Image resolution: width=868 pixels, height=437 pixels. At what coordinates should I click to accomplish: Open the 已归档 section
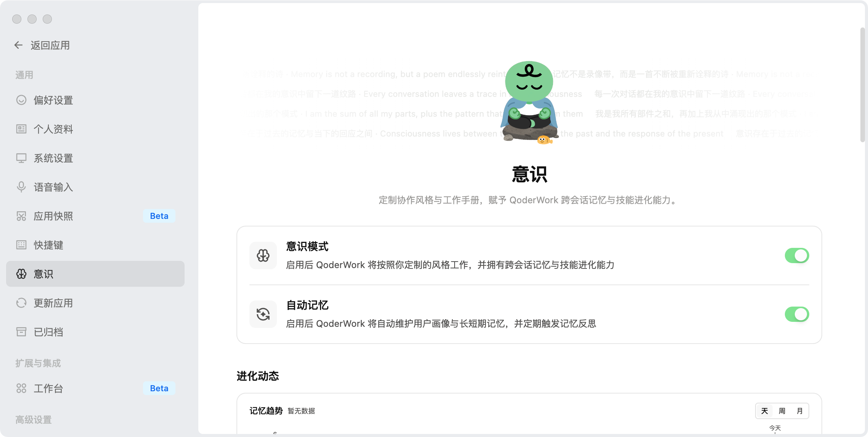pyautogui.click(x=95, y=332)
